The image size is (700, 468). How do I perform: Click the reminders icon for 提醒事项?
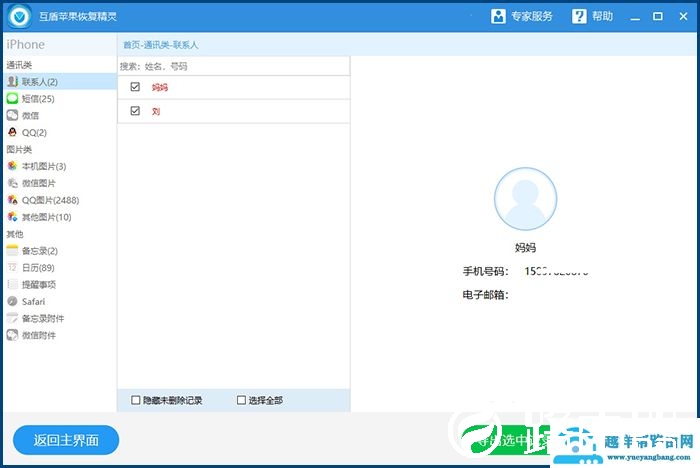(x=12, y=284)
